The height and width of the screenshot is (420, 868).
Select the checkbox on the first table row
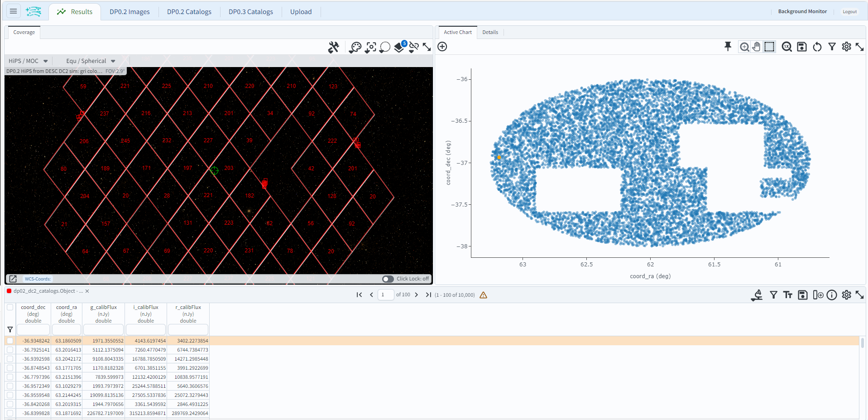click(10, 340)
